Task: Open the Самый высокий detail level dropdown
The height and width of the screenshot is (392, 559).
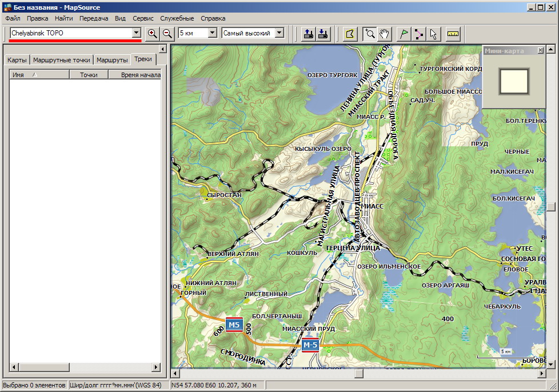Action: 279,33
